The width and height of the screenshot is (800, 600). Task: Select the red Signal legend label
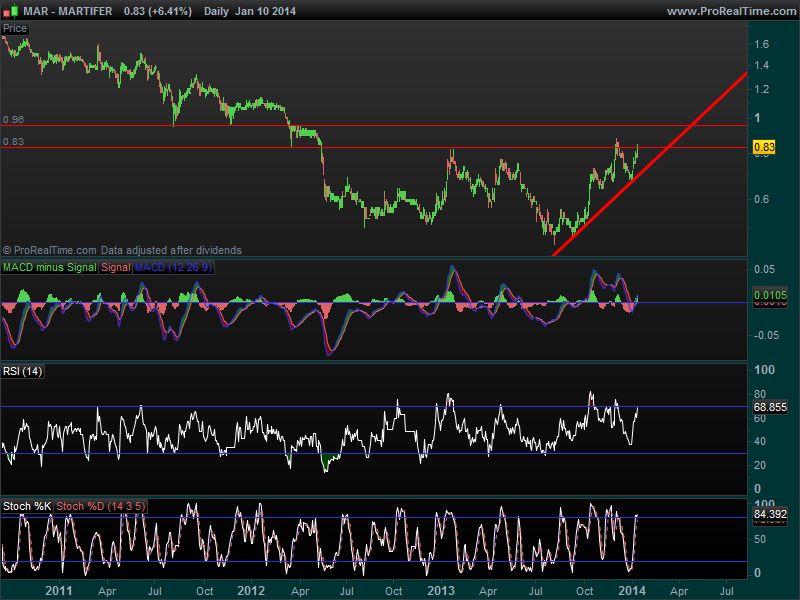116,267
